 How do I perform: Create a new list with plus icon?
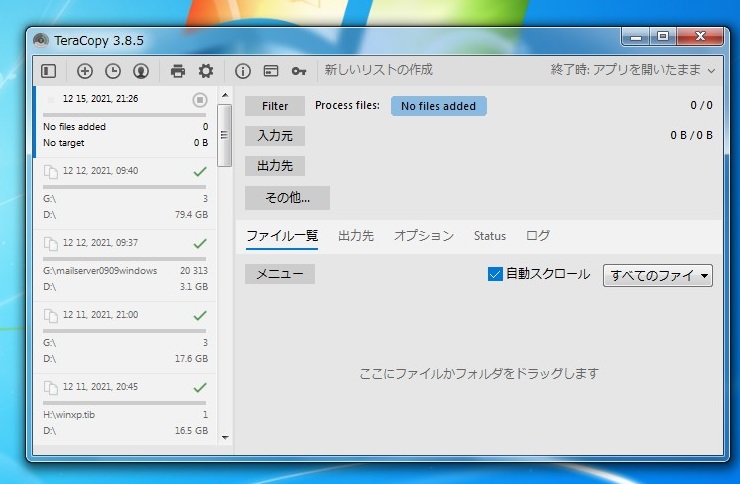(x=84, y=71)
